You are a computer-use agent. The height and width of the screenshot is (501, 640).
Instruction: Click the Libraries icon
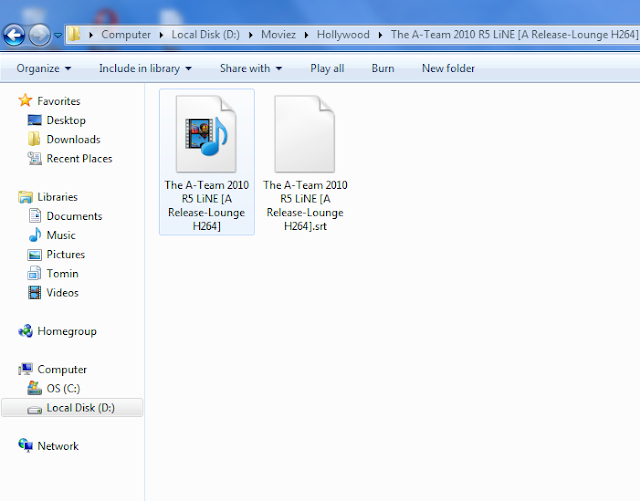coord(25,197)
